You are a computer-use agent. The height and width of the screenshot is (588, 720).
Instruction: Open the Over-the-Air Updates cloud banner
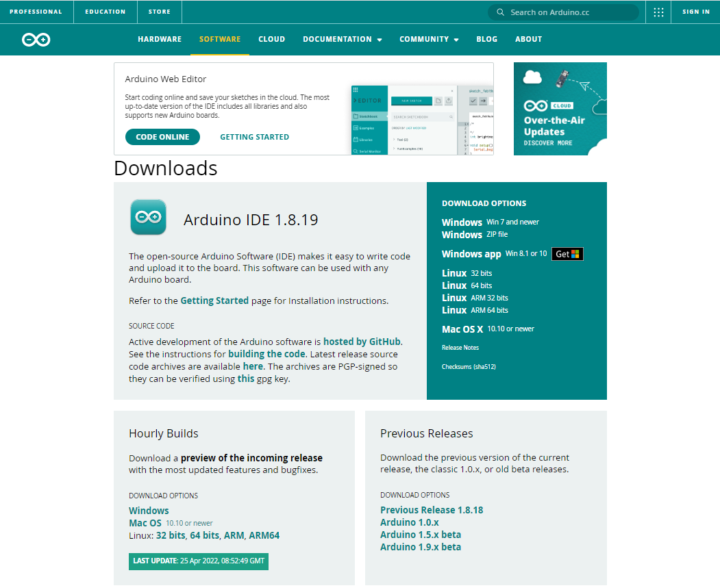click(x=560, y=109)
